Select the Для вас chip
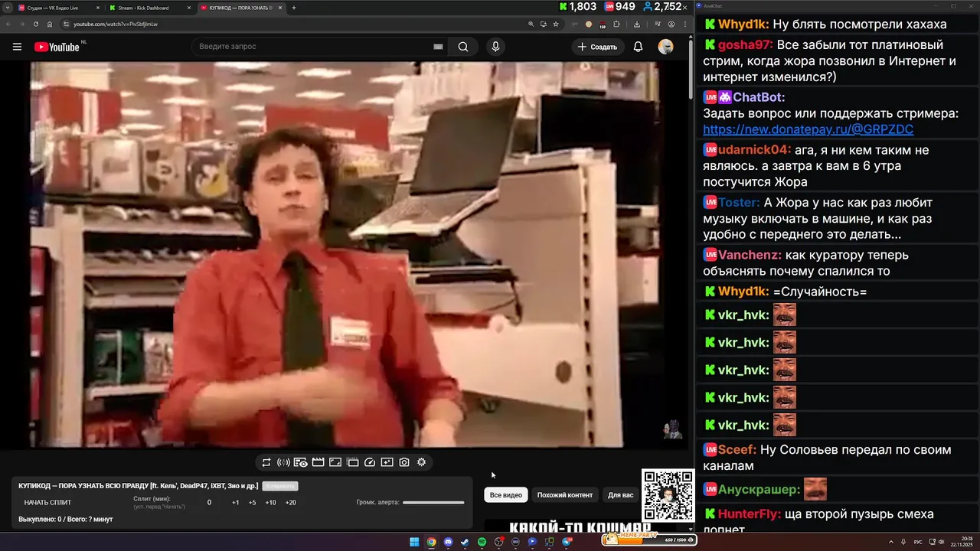 621,495
